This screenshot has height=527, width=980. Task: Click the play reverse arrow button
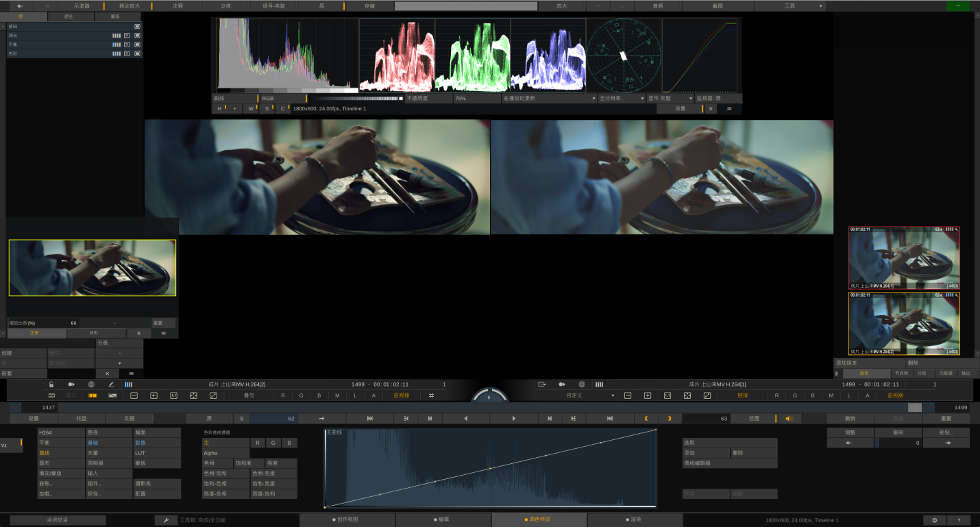click(x=466, y=418)
